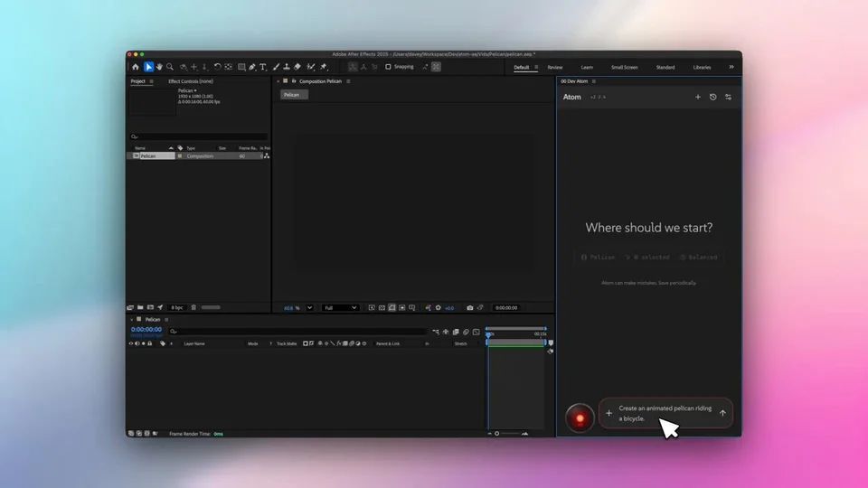Open composition flowchart in Project row
The width and height of the screenshot is (868, 488).
coord(267,156)
